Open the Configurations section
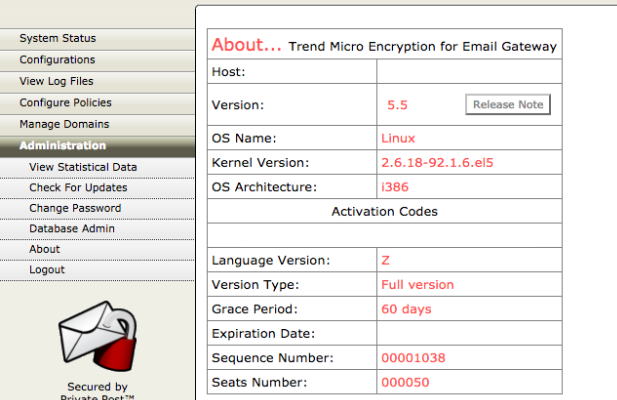 (x=58, y=60)
